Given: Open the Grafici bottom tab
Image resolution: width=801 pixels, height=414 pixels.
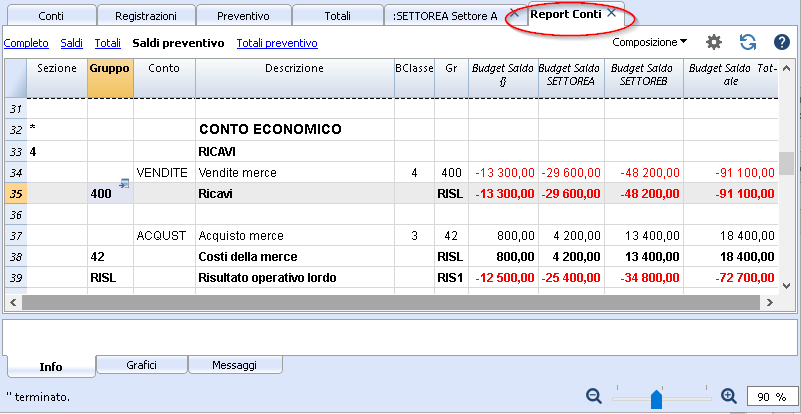Looking at the screenshot, I should [142, 365].
